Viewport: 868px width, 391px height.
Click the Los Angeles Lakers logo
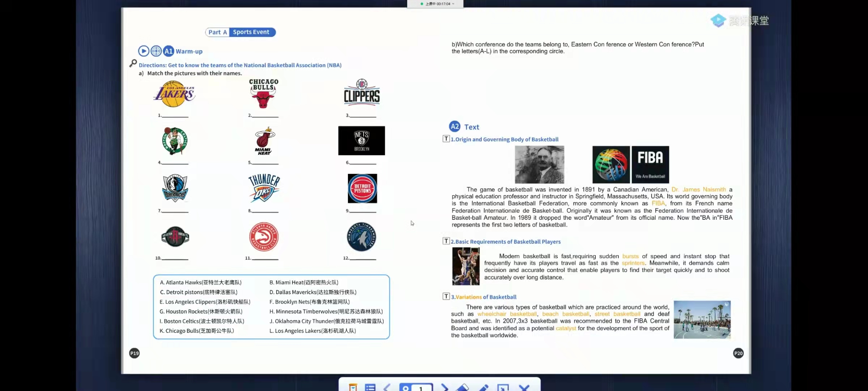click(174, 94)
